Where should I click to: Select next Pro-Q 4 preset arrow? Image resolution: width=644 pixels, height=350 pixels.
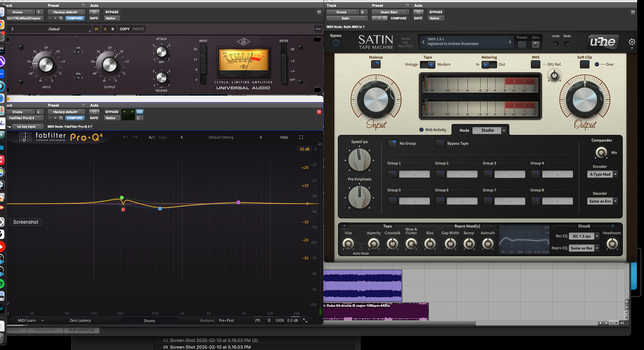pos(261,137)
